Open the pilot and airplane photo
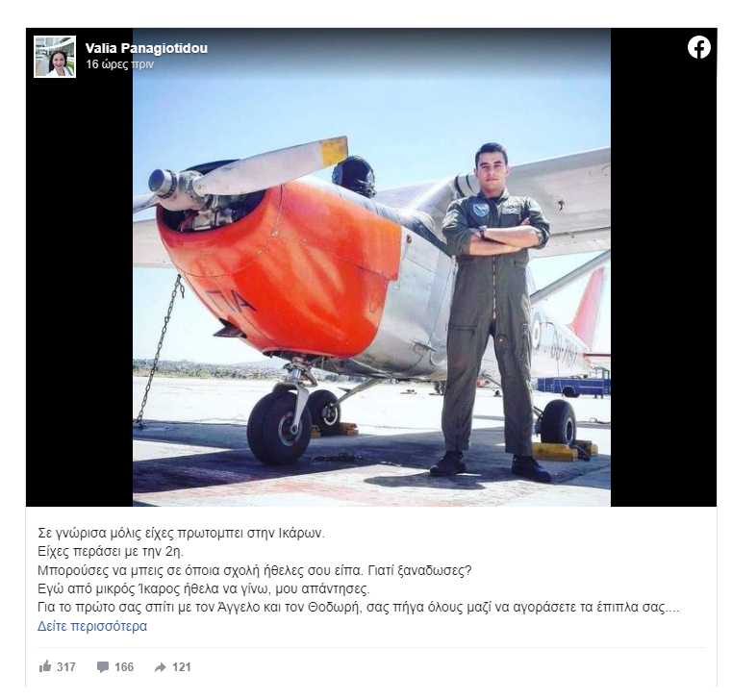Screen dimensions: 732x700 coord(371,267)
